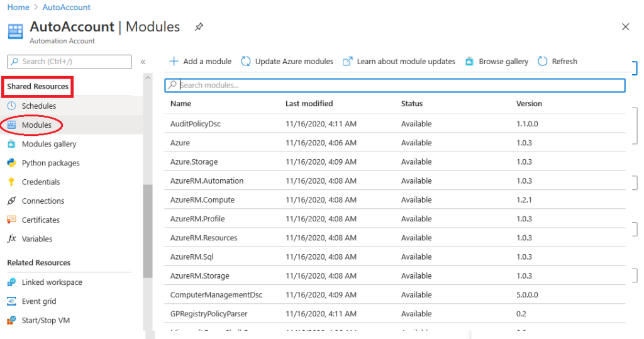The width and height of the screenshot is (644, 339).
Task: Click the sidebar scroll up arrow
Action: pos(147,77)
